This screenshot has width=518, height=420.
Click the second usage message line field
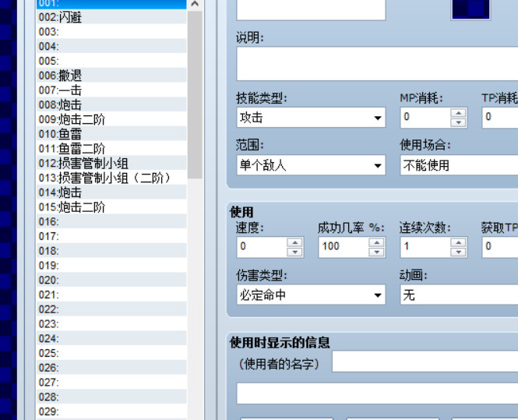tap(377, 394)
